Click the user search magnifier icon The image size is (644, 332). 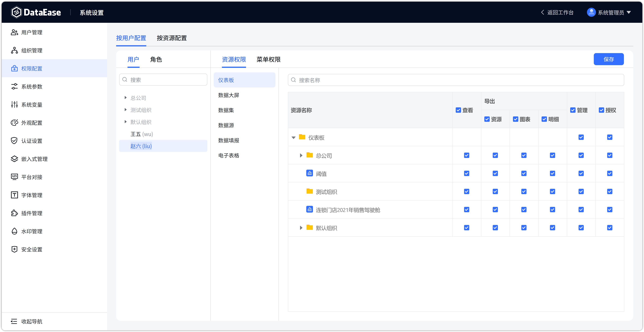tap(125, 80)
